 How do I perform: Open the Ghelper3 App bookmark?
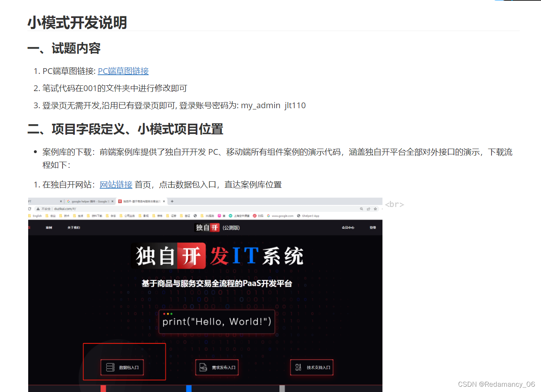pyautogui.click(x=308, y=216)
